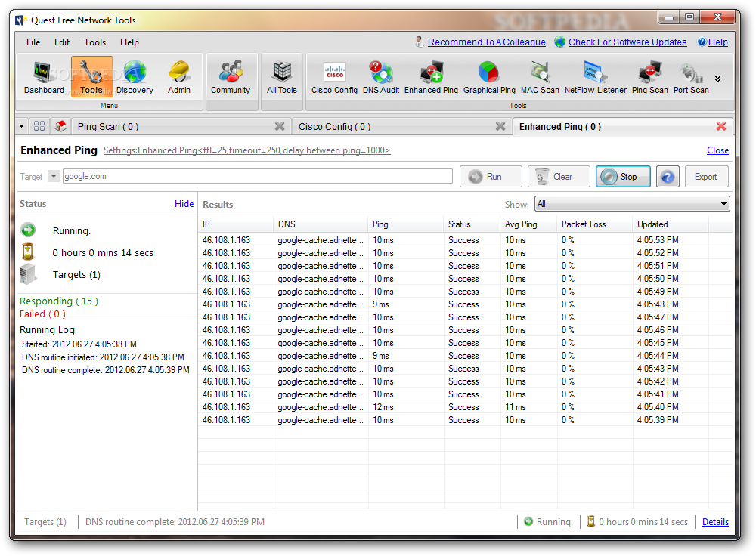Open the Details link in status bar
Screen dimensions: 756x556
tap(715, 522)
